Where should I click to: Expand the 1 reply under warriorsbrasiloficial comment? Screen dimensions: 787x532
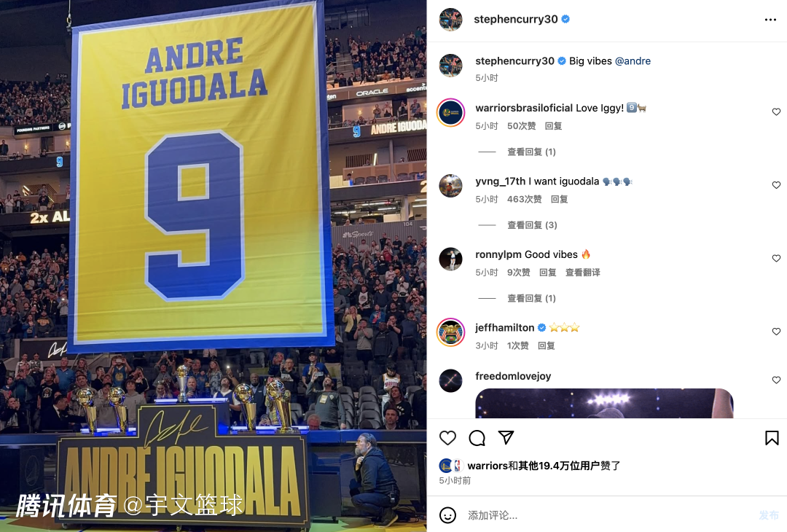point(531,152)
